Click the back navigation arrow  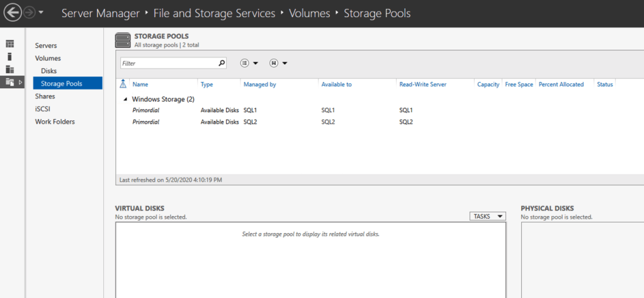click(x=11, y=13)
